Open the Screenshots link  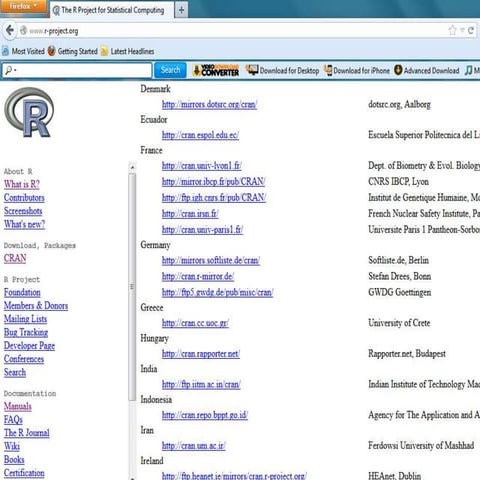point(23,211)
